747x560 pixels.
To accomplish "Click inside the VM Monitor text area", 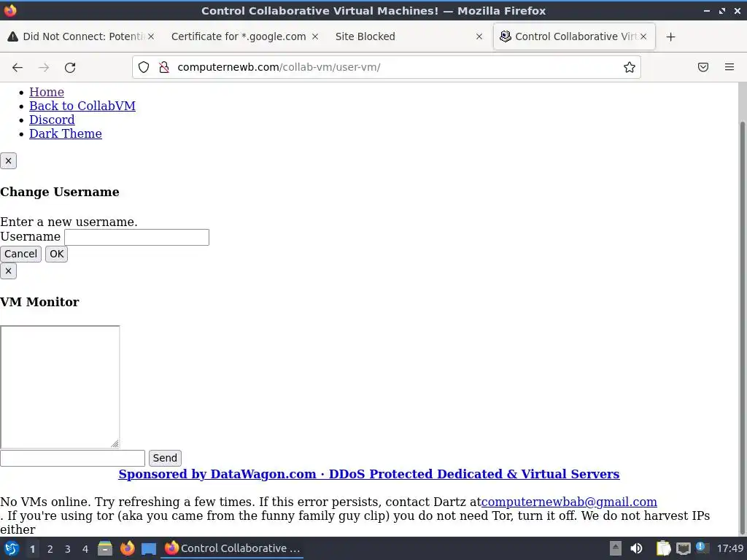I will [60, 386].
